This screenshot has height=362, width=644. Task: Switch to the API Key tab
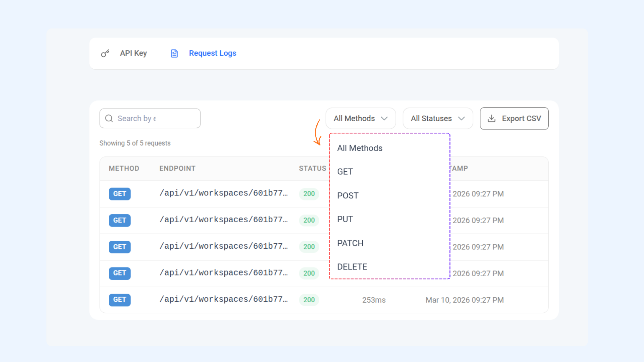click(x=133, y=53)
